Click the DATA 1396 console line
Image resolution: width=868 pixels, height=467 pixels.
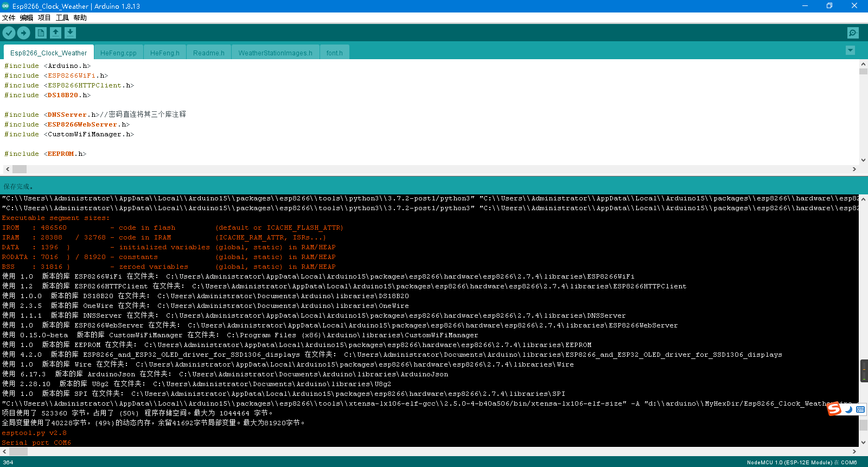coord(169,247)
